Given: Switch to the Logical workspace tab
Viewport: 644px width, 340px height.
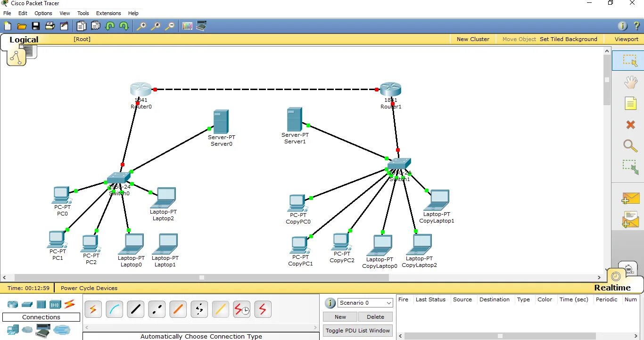Looking at the screenshot, I should coord(24,40).
